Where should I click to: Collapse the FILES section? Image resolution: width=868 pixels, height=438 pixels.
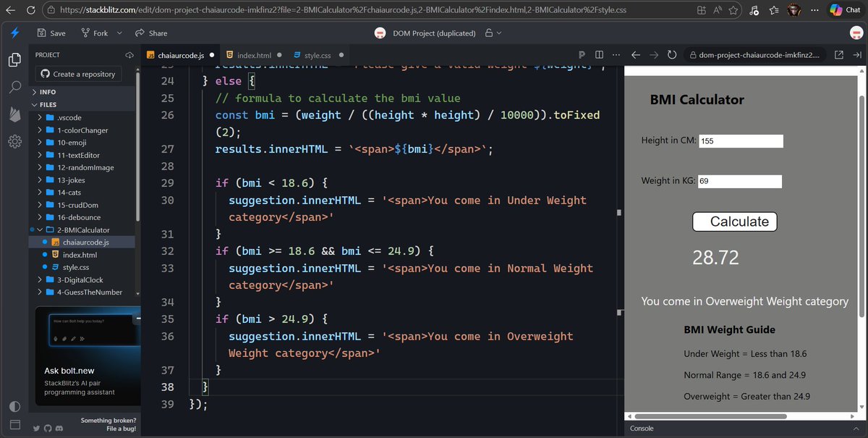(x=82, y=105)
